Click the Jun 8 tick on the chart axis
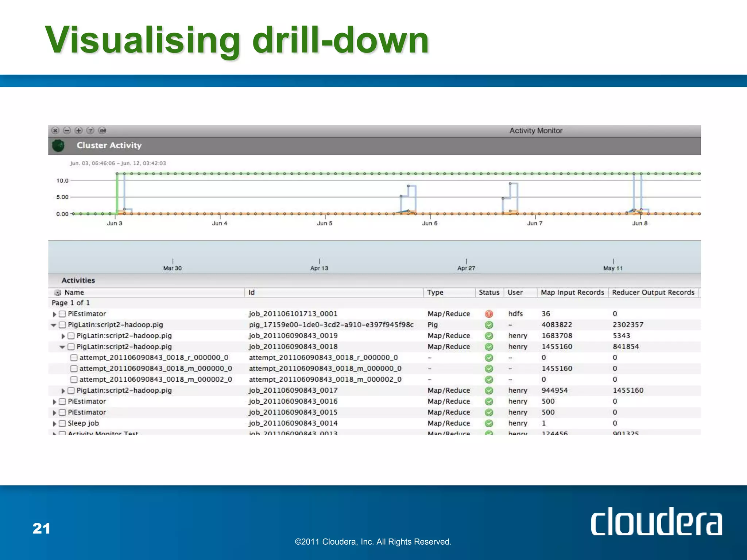747x560 pixels. [640, 223]
